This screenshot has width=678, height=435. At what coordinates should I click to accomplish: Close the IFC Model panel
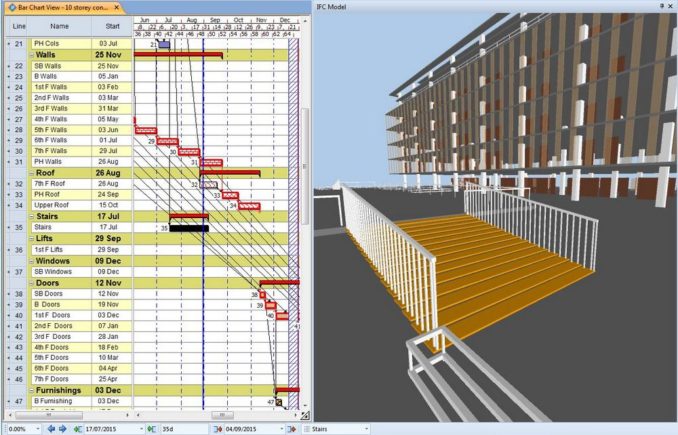pos(671,6)
